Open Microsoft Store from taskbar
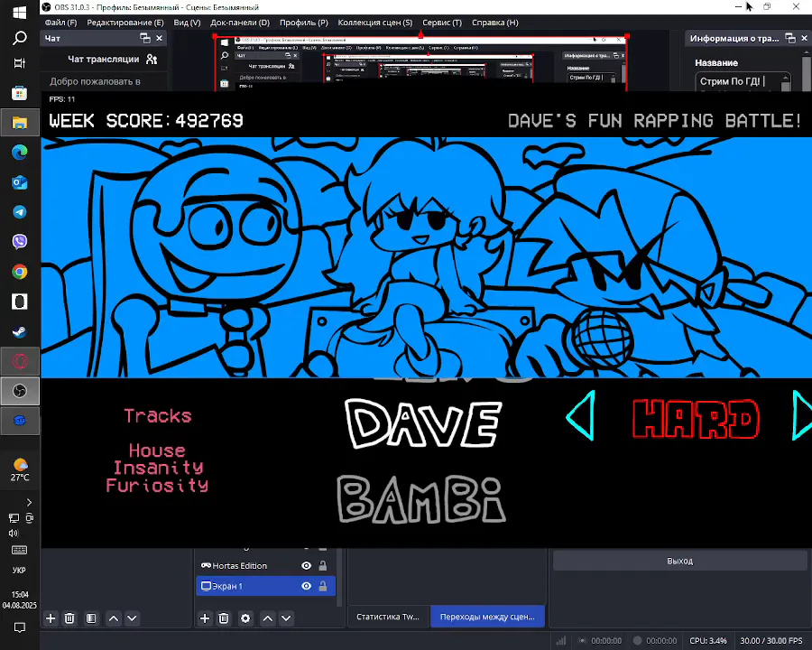The width and height of the screenshot is (812, 650). point(20,93)
